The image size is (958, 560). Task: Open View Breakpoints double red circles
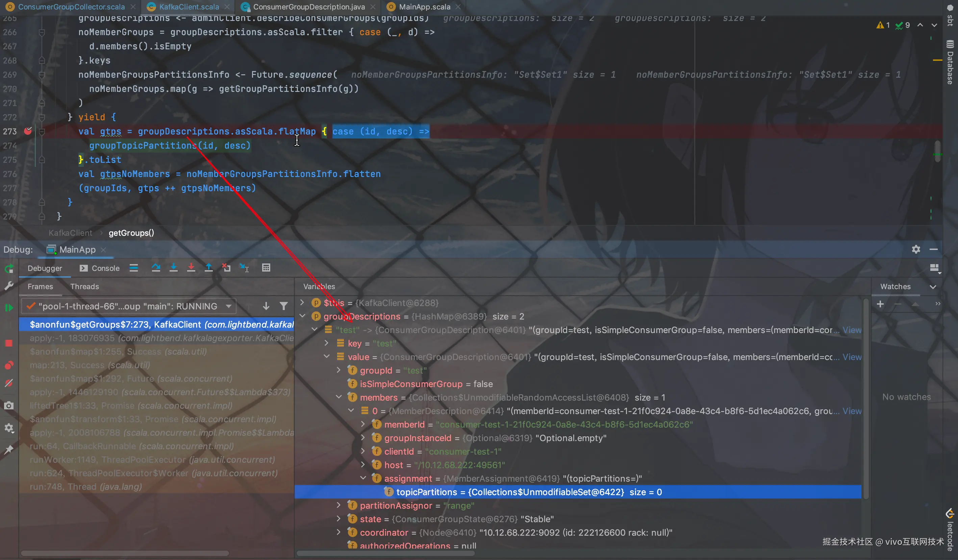(x=9, y=365)
